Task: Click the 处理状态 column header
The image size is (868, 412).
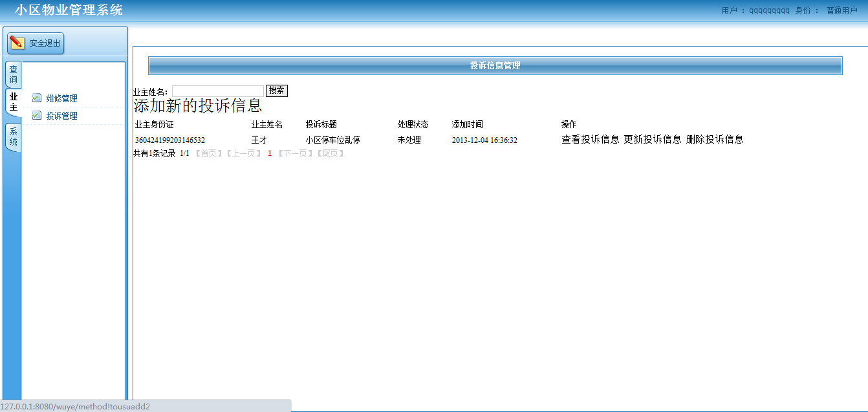Action: [x=413, y=124]
